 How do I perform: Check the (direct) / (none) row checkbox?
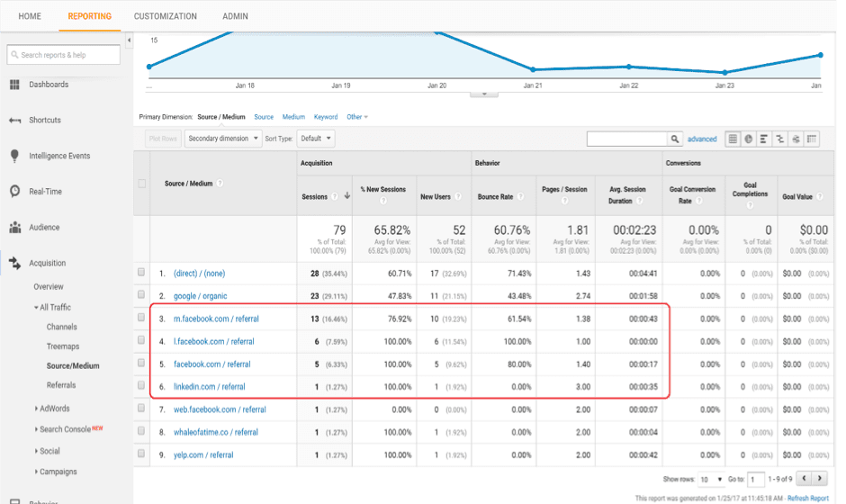click(141, 273)
